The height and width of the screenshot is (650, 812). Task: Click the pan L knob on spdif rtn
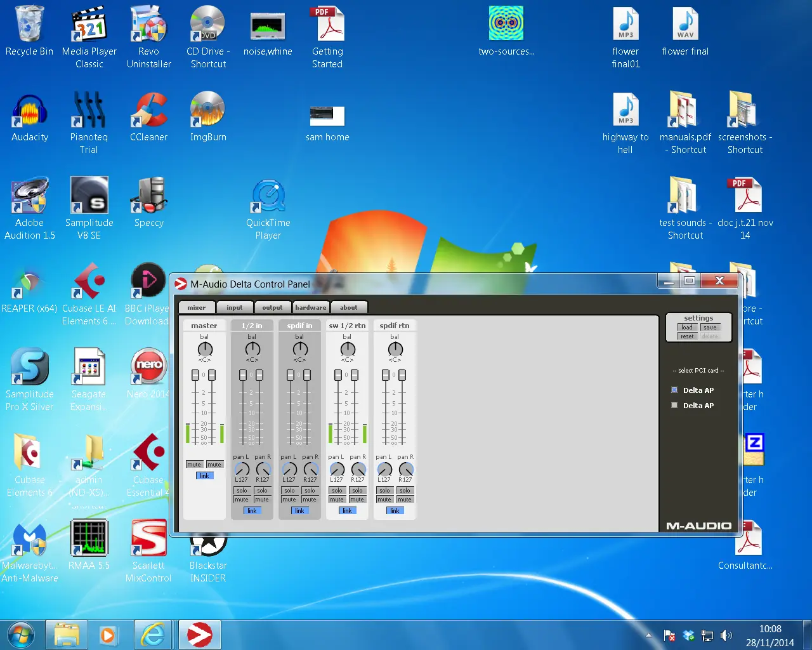point(384,470)
